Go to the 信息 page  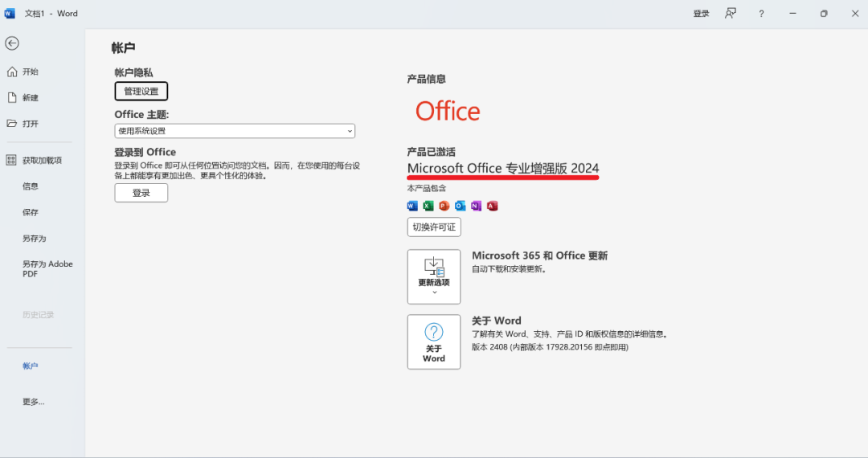(31, 186)
